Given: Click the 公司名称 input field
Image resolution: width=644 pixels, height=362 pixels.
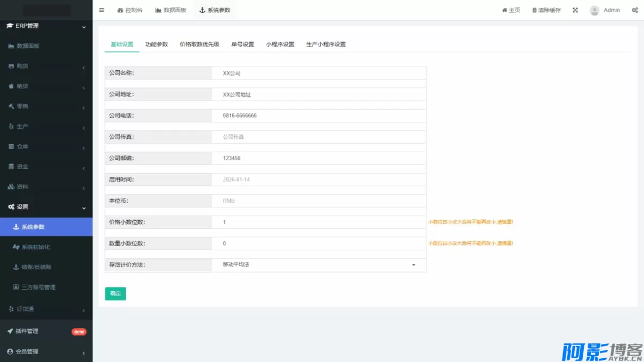Looking at the screenshot, I should point(319,73).
